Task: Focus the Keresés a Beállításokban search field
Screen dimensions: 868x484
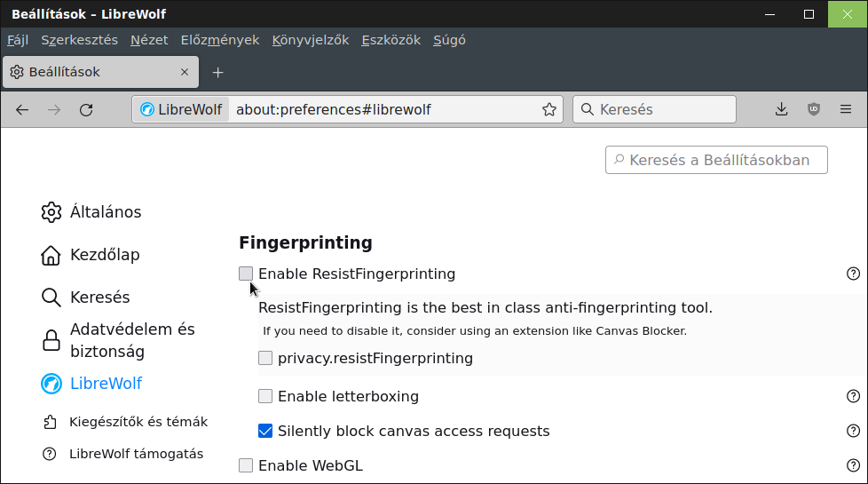Action: pos(716,160)
